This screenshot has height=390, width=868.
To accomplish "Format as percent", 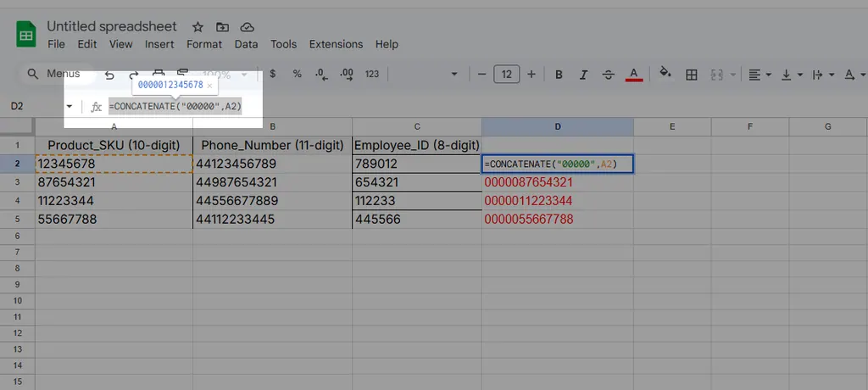I will click(x=297, y=75).
